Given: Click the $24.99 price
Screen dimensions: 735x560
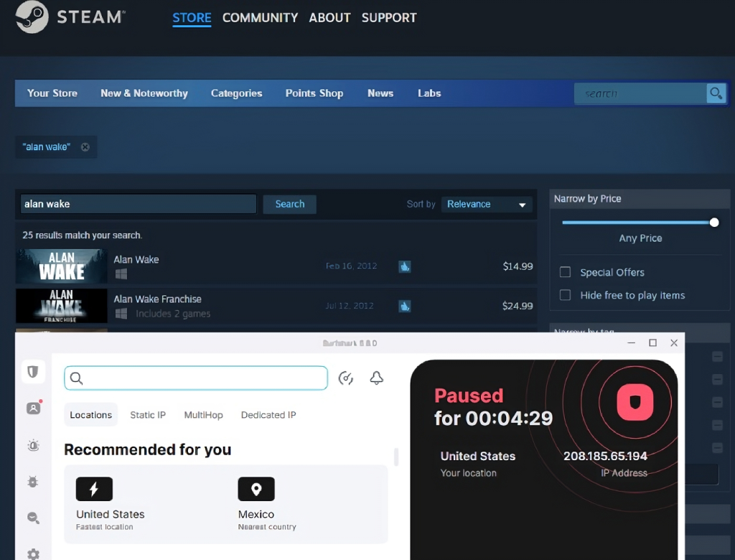Looking at the screenshot, I should click(x=518, y=307).
